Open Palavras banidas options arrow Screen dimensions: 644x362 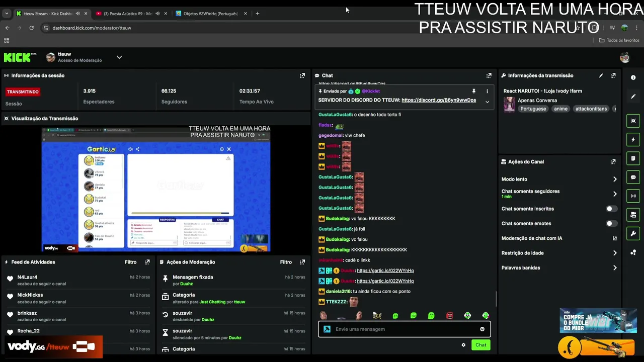[x=615, y=267]
